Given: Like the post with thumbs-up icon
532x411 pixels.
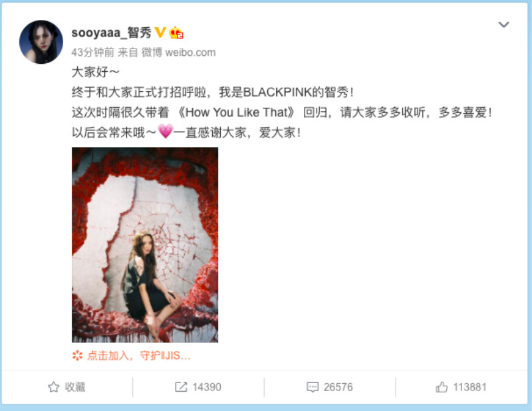Looking at the screenshot, I should tap(442, 387).
